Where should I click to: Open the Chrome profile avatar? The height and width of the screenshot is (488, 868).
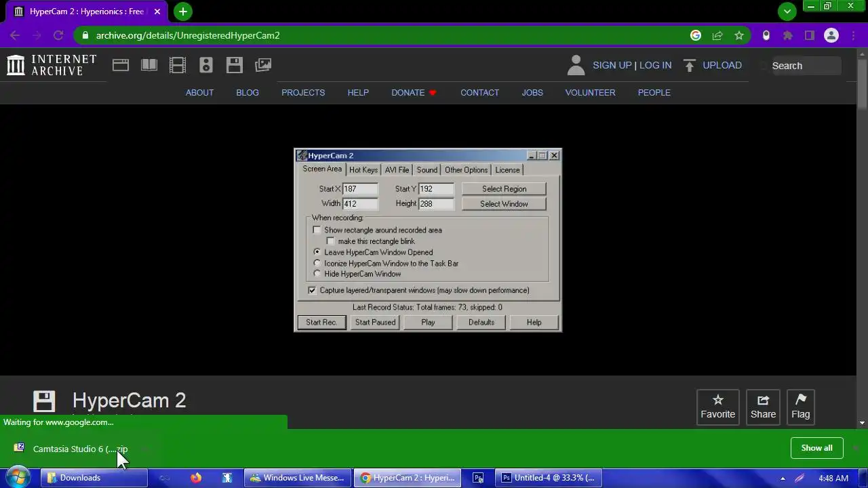tap(831, 35)
